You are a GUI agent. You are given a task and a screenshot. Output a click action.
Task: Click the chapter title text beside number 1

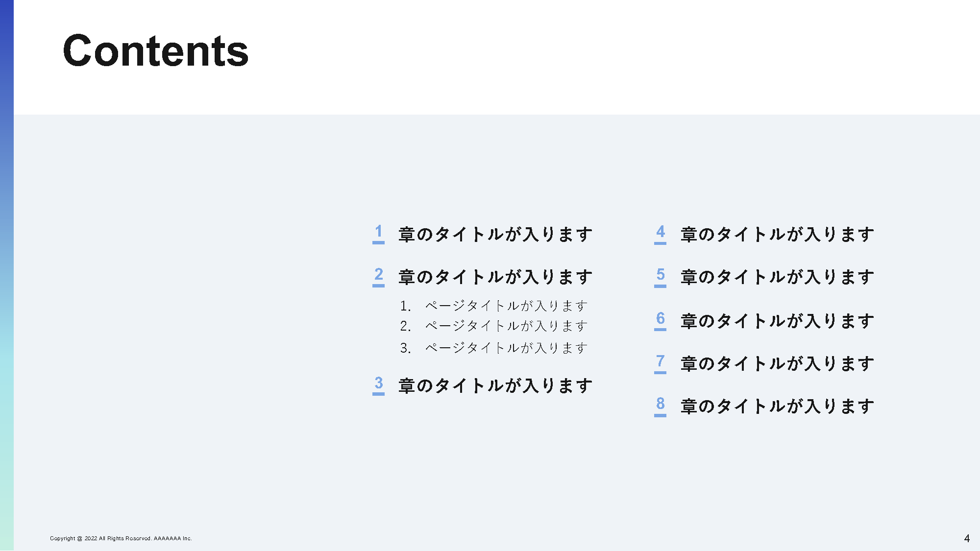tap(495, 235)
